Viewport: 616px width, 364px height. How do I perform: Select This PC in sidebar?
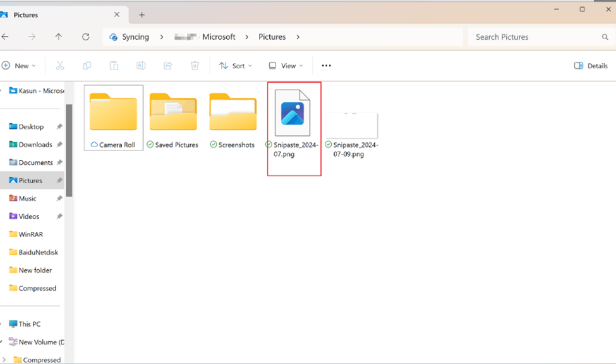coord(25,324)
